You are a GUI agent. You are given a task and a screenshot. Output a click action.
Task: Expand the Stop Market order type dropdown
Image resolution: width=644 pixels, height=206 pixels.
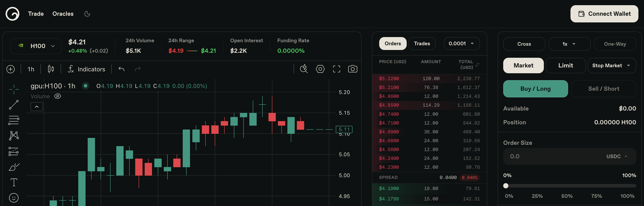tap(612, 66)
